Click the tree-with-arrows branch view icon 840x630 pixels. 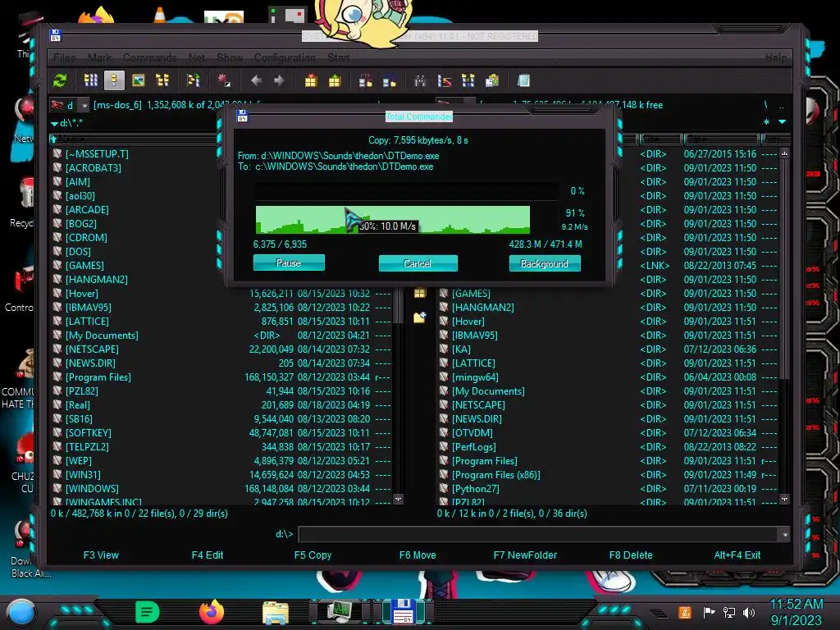(x=194, y=81)
